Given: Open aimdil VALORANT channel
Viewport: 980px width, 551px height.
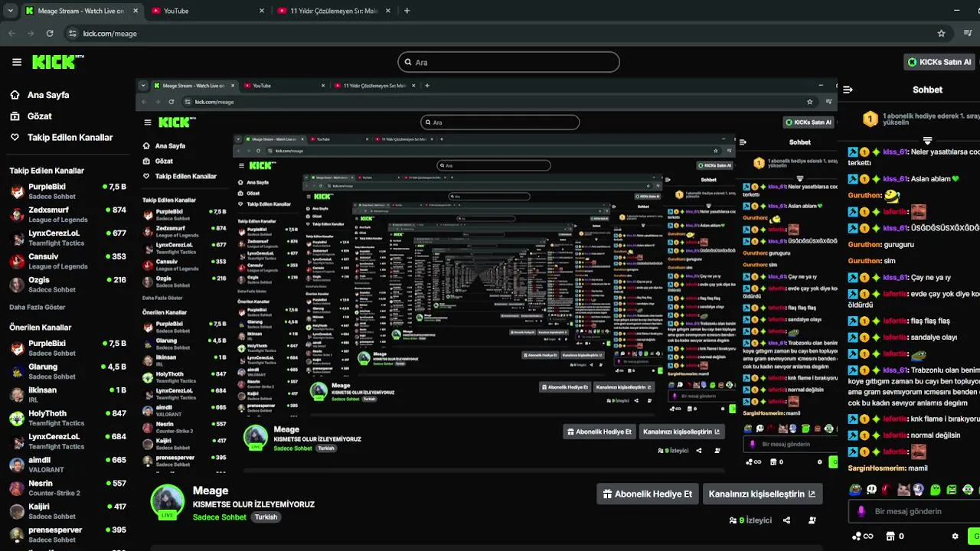Looking at the screenshot, I should coord(67,465).
